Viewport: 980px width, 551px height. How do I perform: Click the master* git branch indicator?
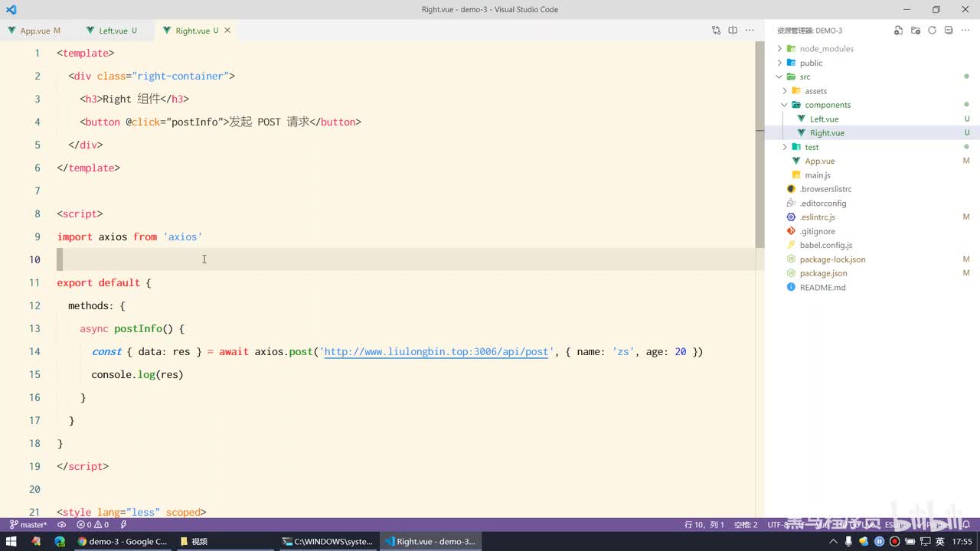[x=28, y=525]
